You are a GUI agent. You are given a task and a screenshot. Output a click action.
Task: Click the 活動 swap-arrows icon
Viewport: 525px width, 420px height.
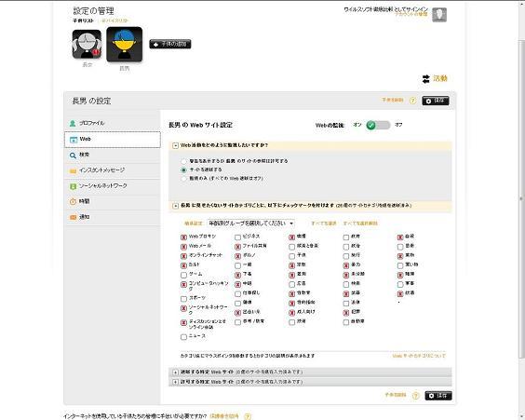pyautogui.click(x=425, y=79)
